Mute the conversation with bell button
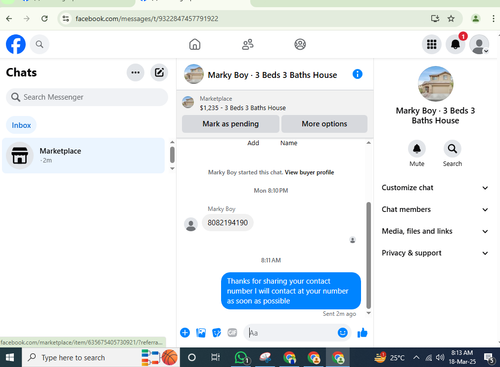The height and width of the screenshot is (367, 500). click(x=417, y=149)
